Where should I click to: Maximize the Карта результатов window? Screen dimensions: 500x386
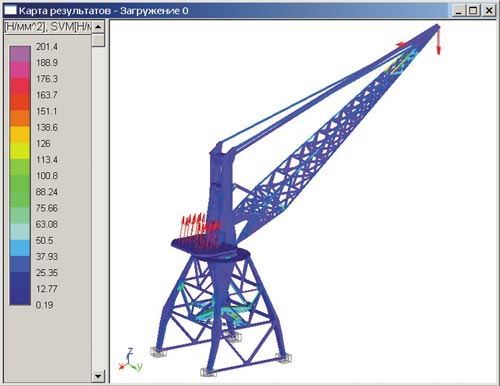pyautogui.click(x=473, y=11)
